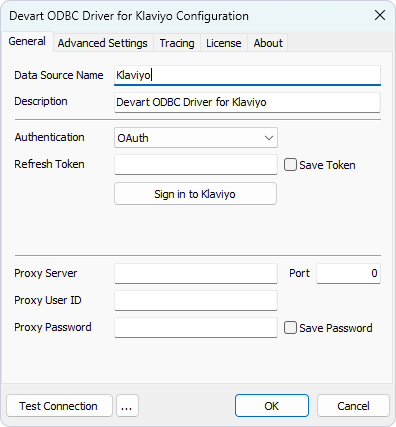Click the Proxy User ID field
The height and width of the screenshot is (427, 396).
(196, 300)
